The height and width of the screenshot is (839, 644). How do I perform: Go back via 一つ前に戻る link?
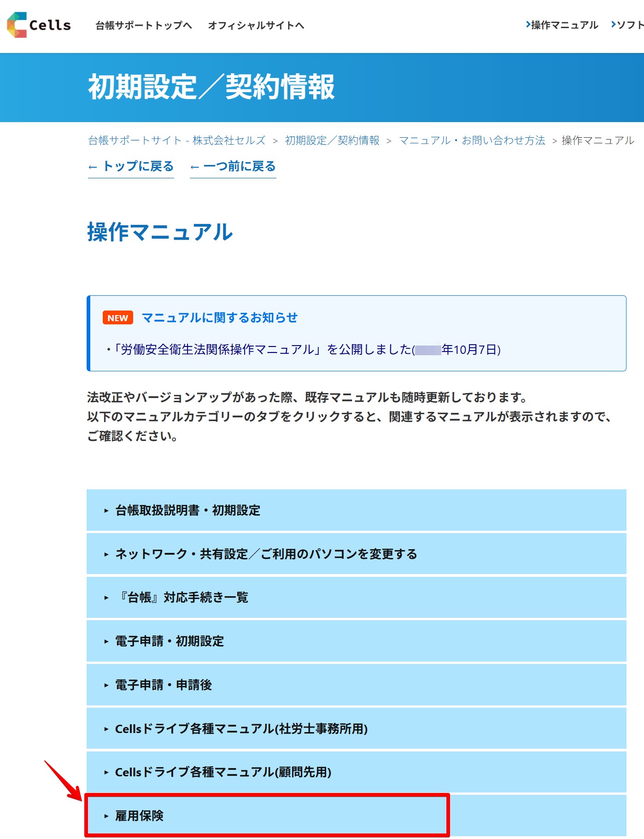click(x=233, y=166)
